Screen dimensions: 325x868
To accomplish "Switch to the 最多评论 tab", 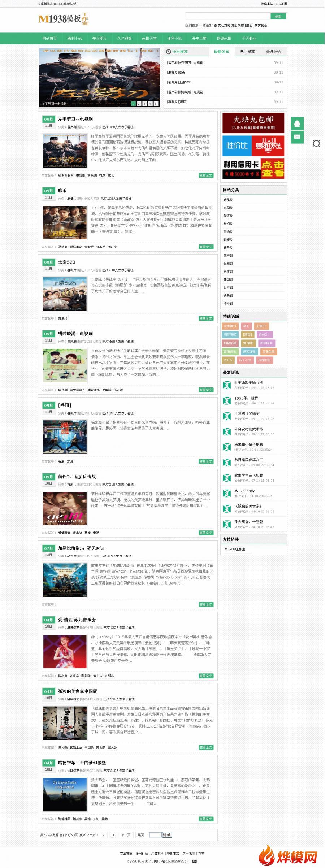I will pyautogui.click(x=273, y=52).
